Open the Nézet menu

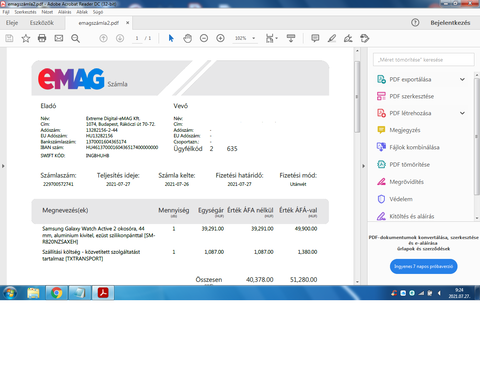(x=47, y=12)
